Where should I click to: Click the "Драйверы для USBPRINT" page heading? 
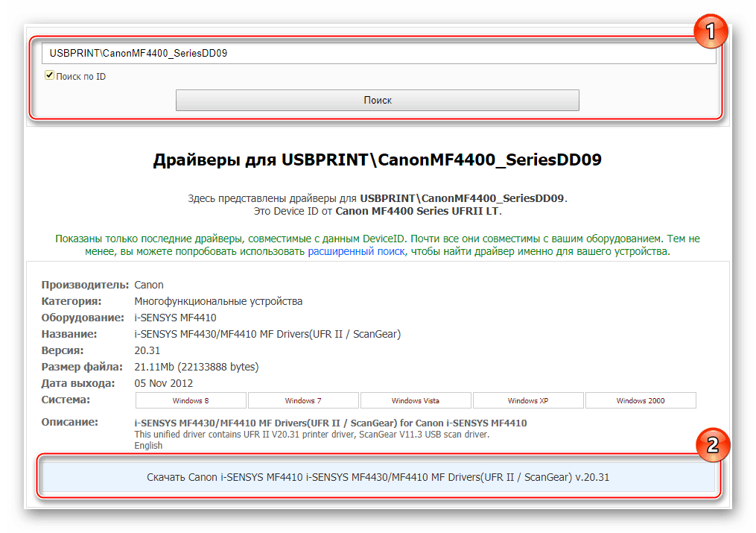coord(378,160)
